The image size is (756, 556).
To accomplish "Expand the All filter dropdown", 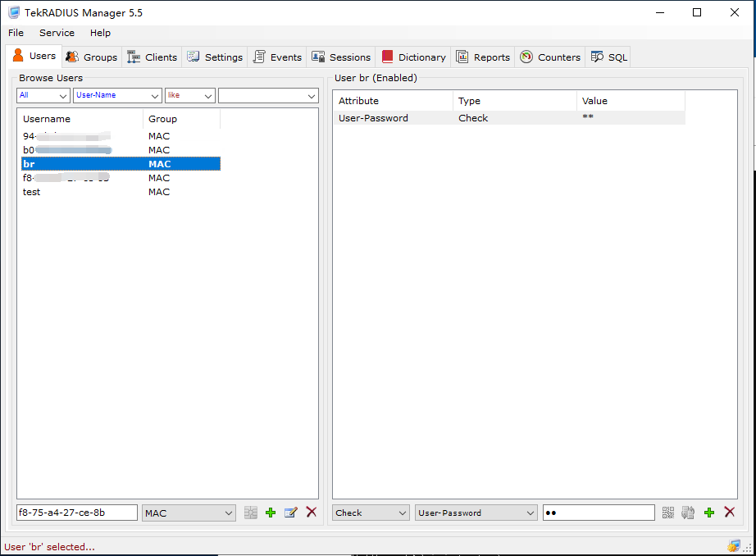I will (x=43, y=95).
